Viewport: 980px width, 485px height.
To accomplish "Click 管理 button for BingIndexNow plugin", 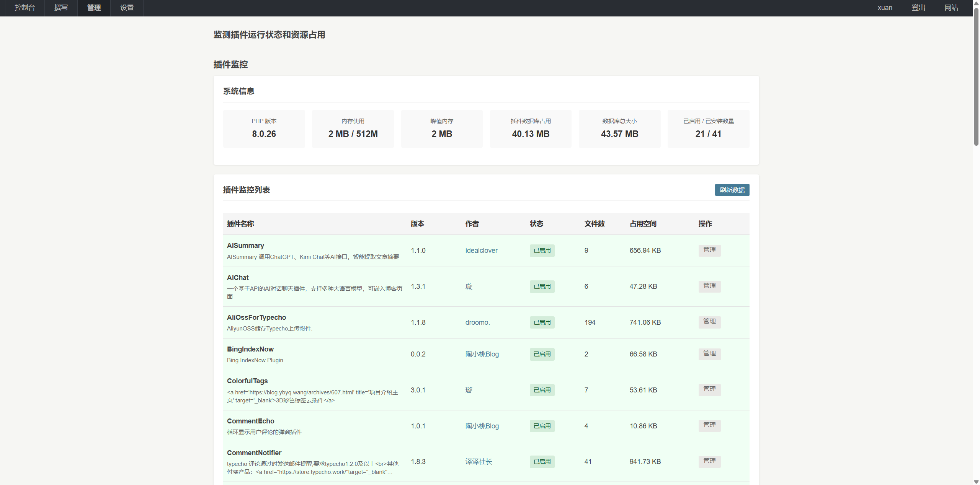I will (709, 354).
